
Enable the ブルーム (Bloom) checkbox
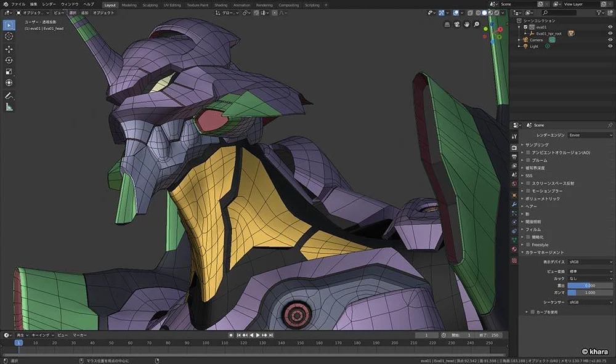pyautogui.click(x=529, y=160)
